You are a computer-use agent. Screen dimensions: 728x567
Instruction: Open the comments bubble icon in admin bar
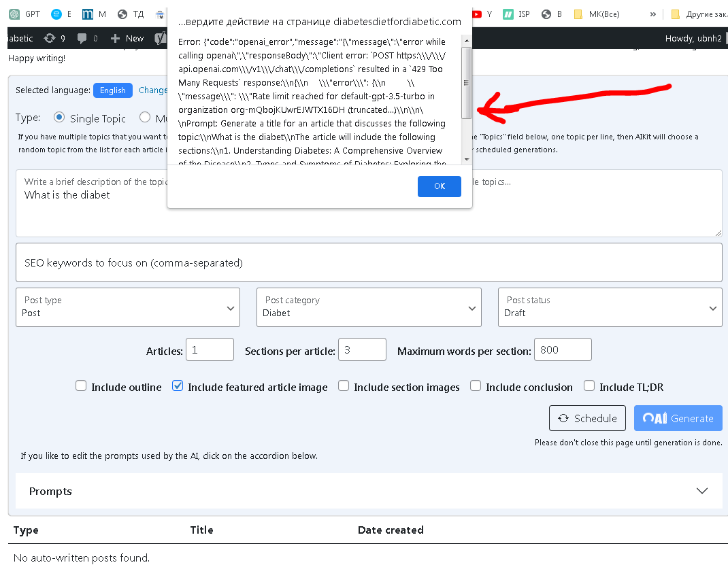click(82, 39)
